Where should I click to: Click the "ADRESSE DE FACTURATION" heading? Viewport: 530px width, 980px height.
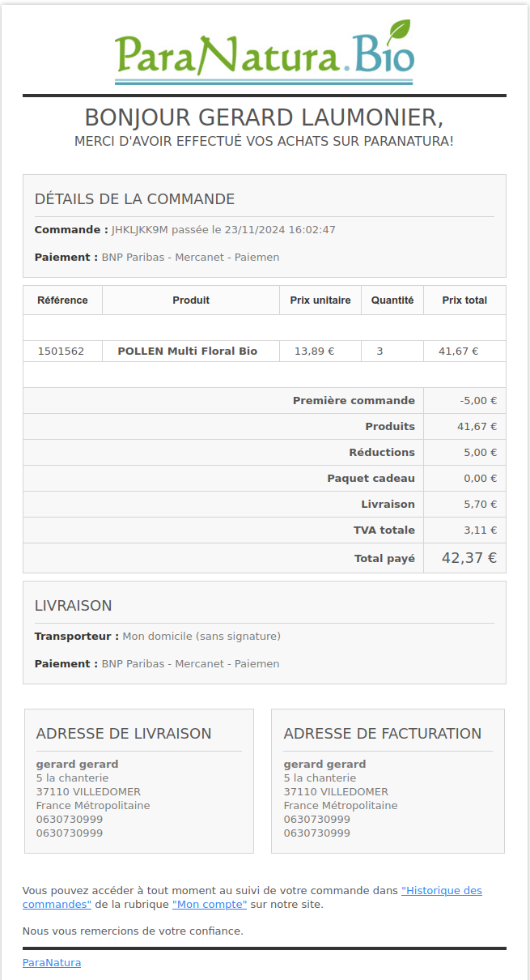[382, 734]
